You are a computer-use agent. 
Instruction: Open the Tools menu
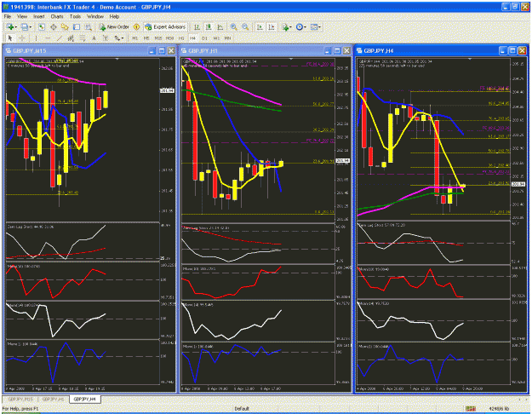tap(75, 16)
